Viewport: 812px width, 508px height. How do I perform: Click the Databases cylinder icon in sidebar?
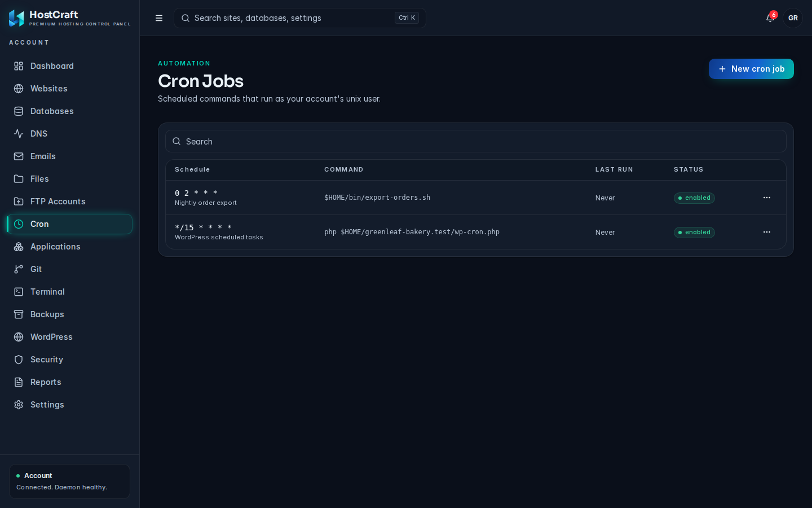tap(19, 111)
